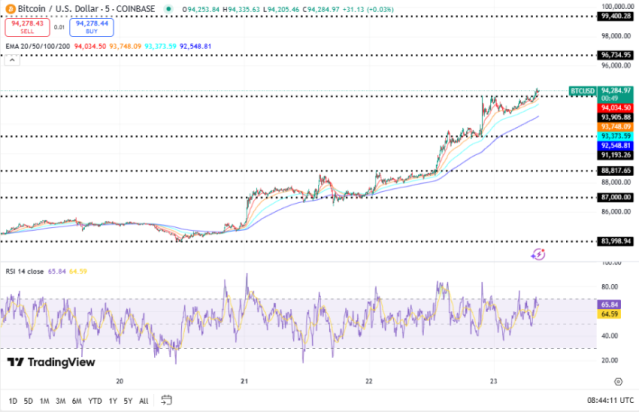Click the 0.01 spread value
Image resolution: width=639 pixels, height=412 pixels.
tap(58, 25)
